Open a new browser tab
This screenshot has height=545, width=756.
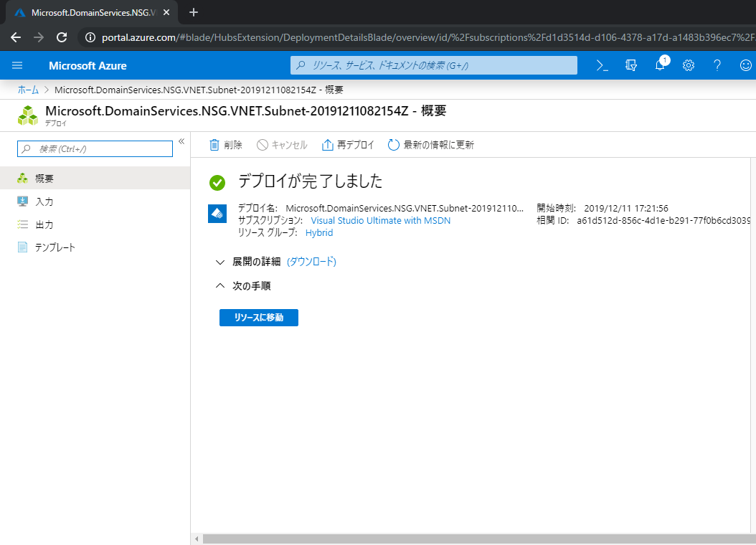(194, 12)
